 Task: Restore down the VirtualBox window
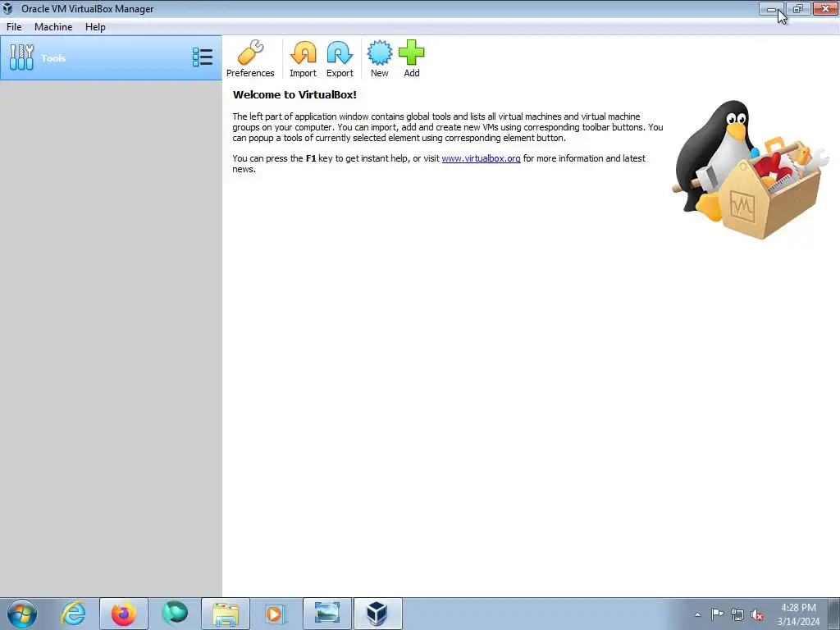pos(798,8)
